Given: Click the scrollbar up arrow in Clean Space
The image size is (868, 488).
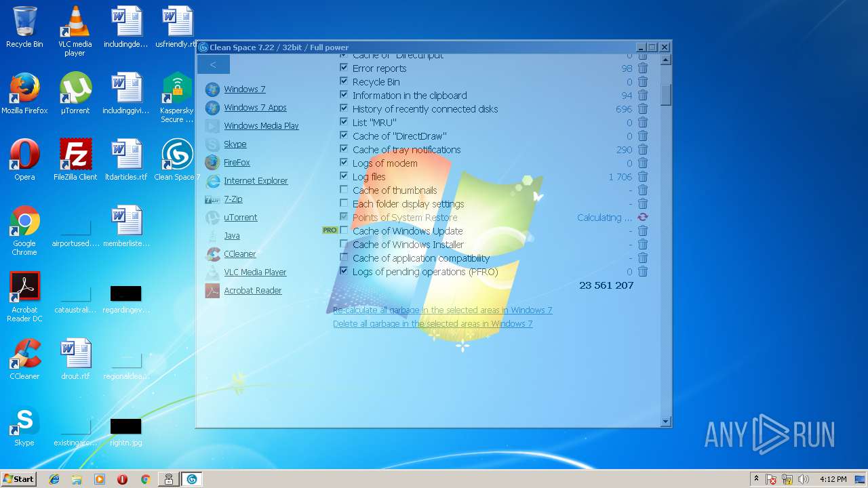Looking at the screenshot, I should (x=666, y=60).
